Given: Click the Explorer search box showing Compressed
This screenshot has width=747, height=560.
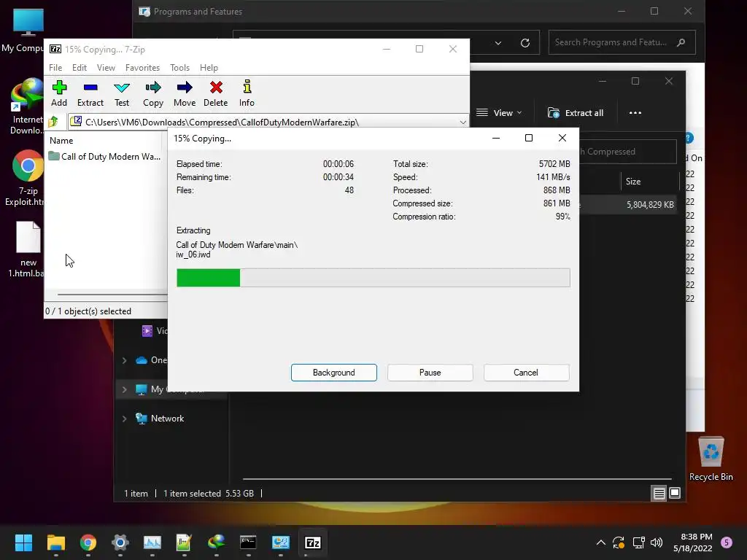Looking at the screenshot, I should coord(627,152).
